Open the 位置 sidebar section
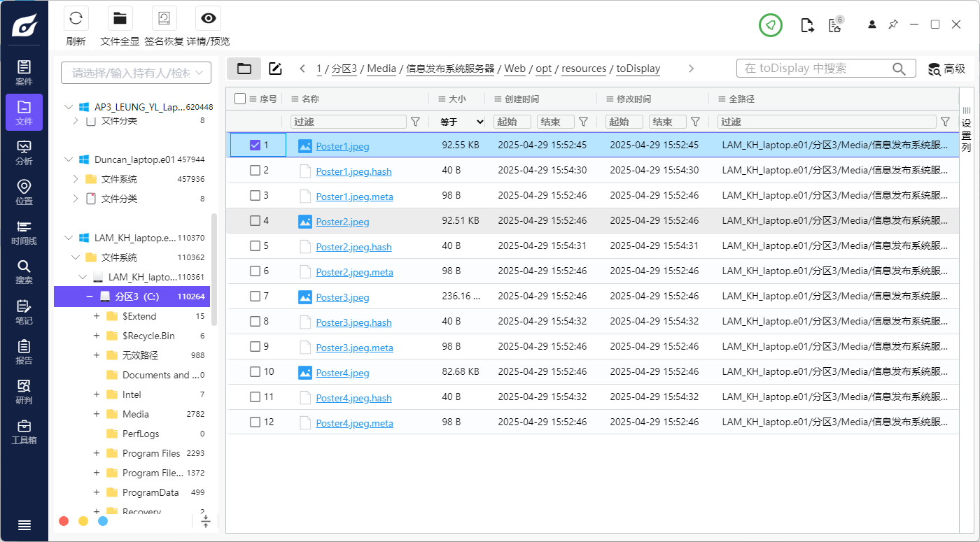 click(24, 192)
